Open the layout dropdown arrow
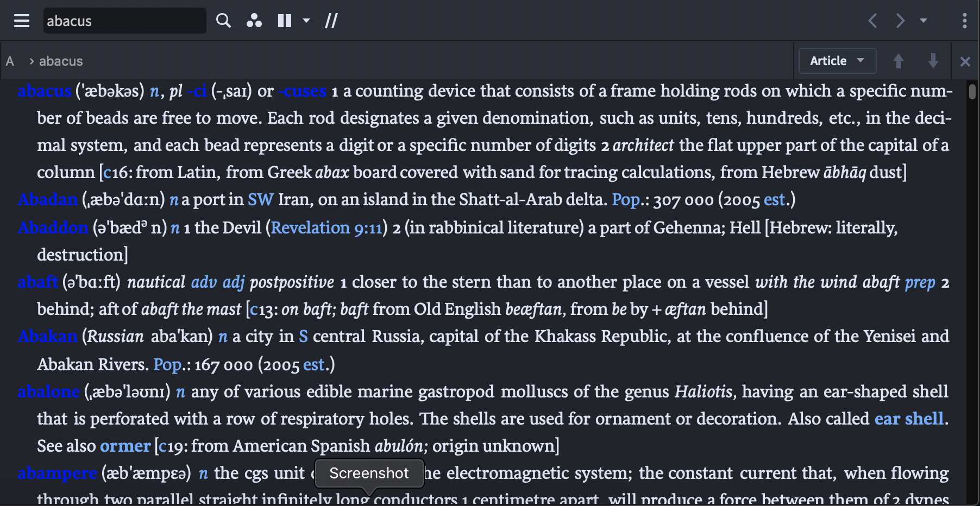 pyautogui.click(x=306, y=21)
